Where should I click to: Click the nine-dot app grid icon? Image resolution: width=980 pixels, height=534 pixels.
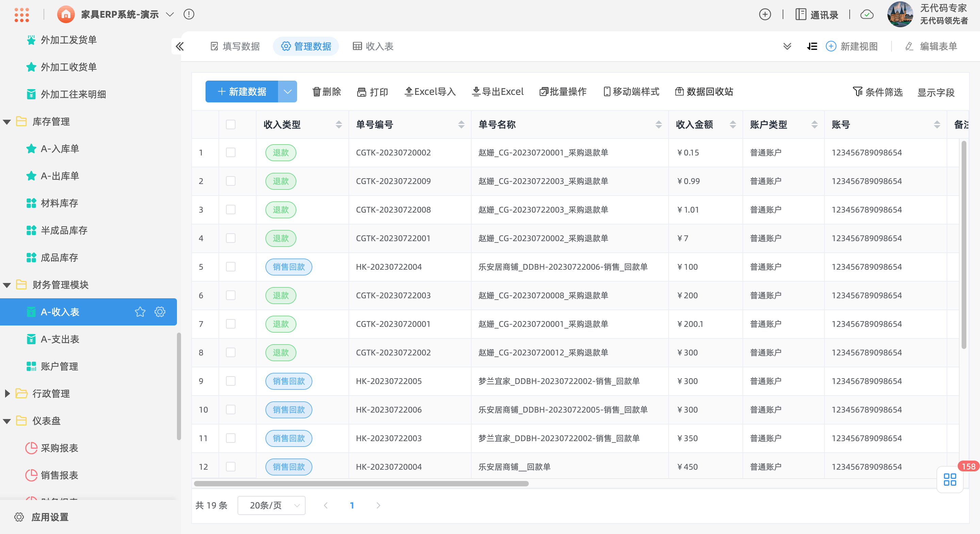tap(22, 14)
